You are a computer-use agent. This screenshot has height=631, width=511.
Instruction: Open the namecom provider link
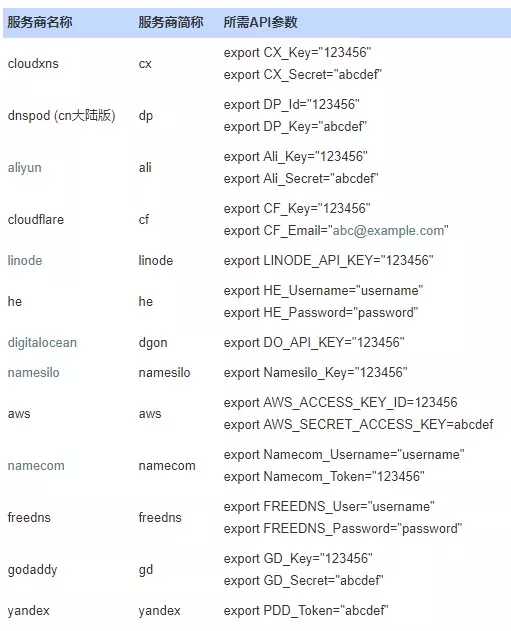coord(36,466)
